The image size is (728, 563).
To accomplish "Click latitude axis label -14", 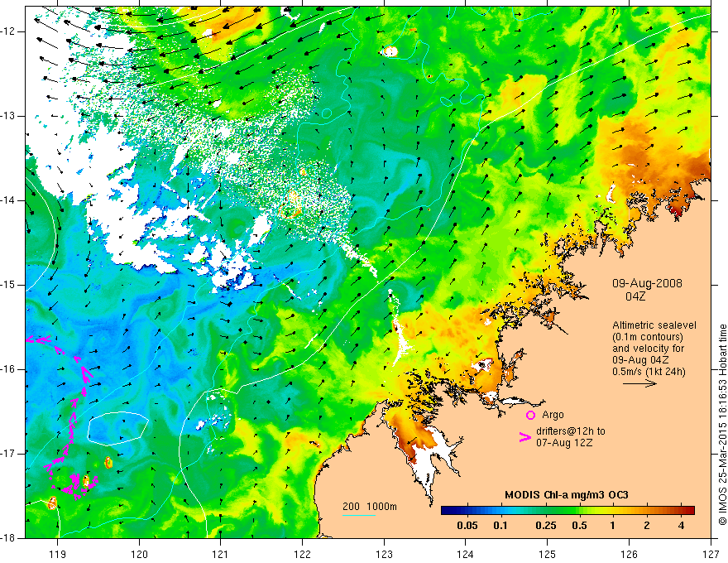I will (x=9, y=200).
